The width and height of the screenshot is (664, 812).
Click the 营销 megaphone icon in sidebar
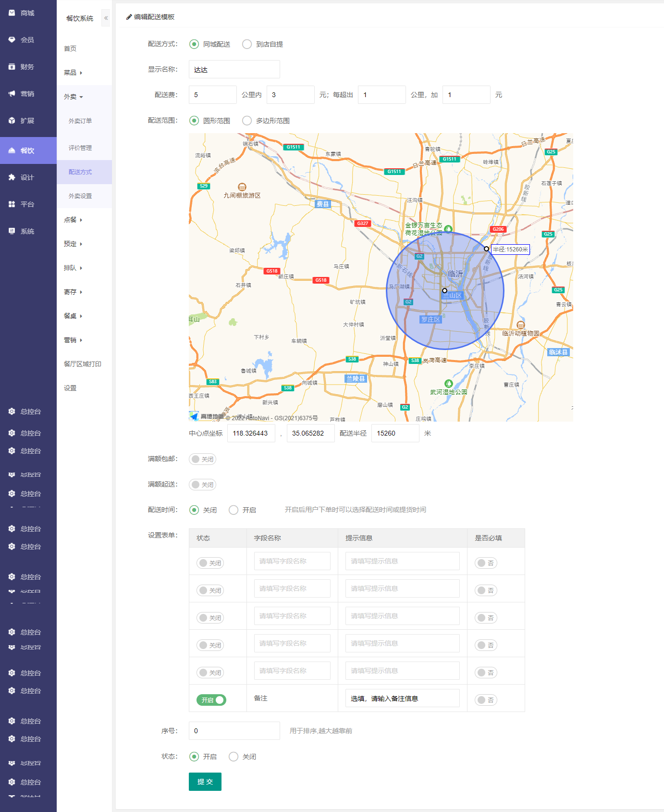click(x=12, y=94)
